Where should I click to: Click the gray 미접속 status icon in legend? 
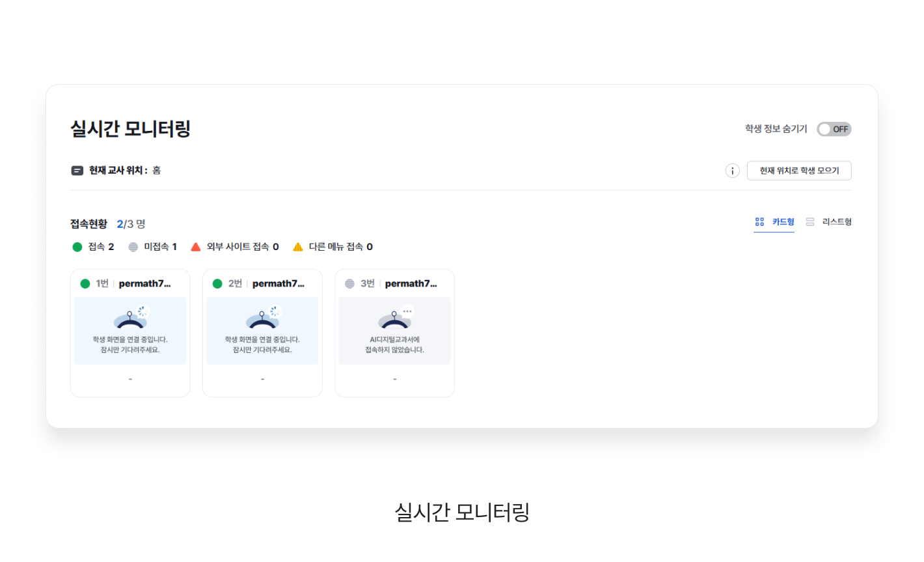133,247
